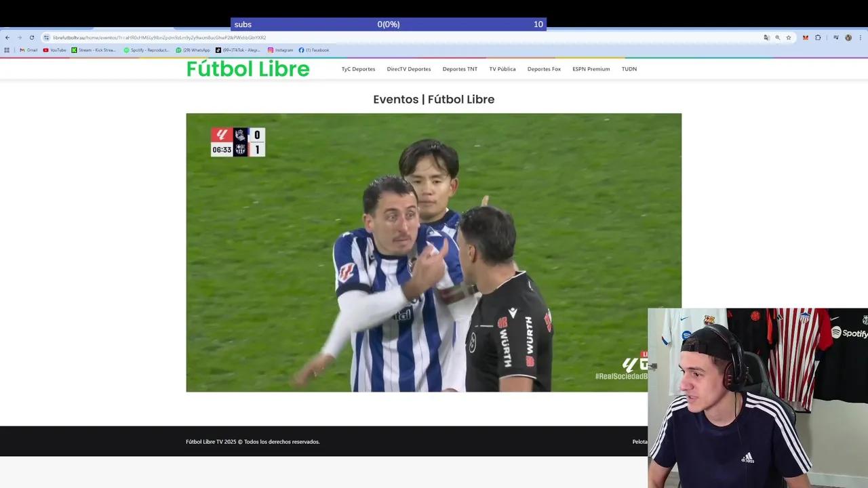868x488 pixels.
Task: Click the browser back arrow
Action: pos(7,38)
